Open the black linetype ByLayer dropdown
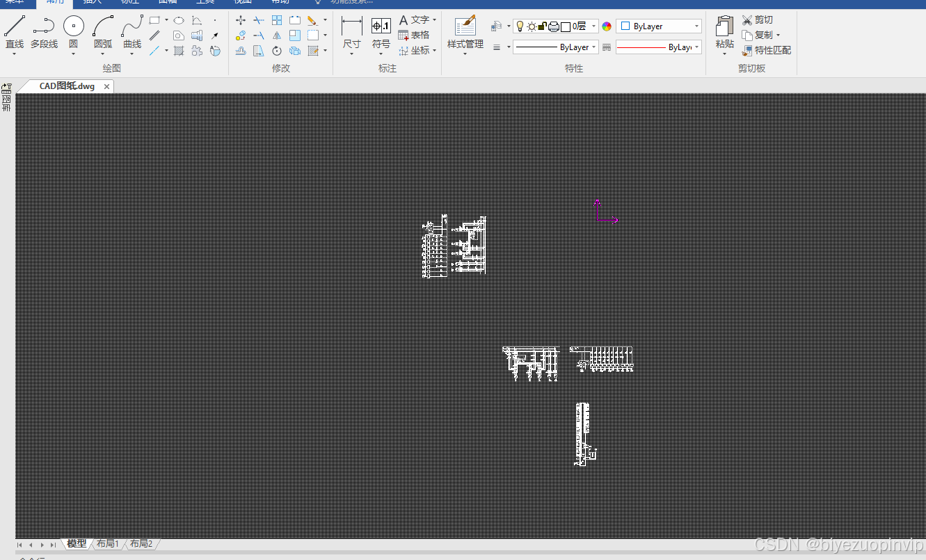This screenshot has height=560, width=926. coord(555,47)
